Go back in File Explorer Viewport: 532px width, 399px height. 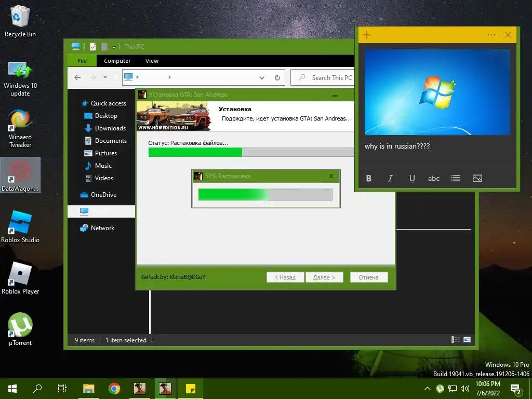tap(77, 77)
